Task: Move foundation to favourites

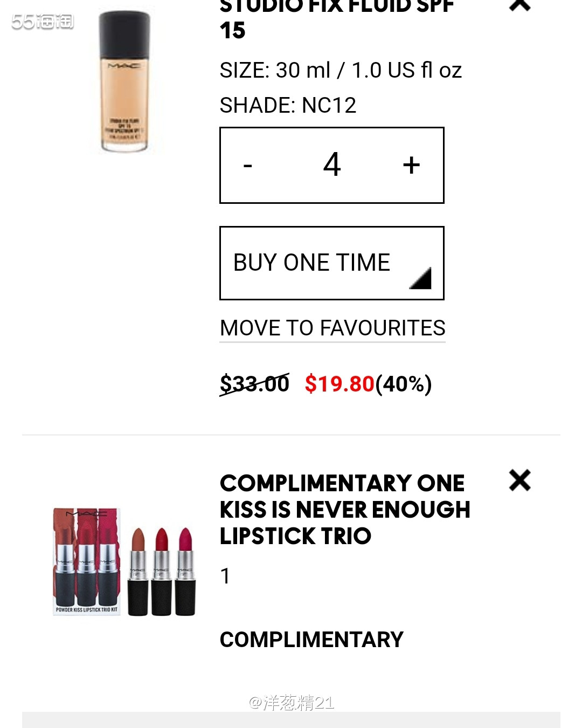Action: coord(332,328)
